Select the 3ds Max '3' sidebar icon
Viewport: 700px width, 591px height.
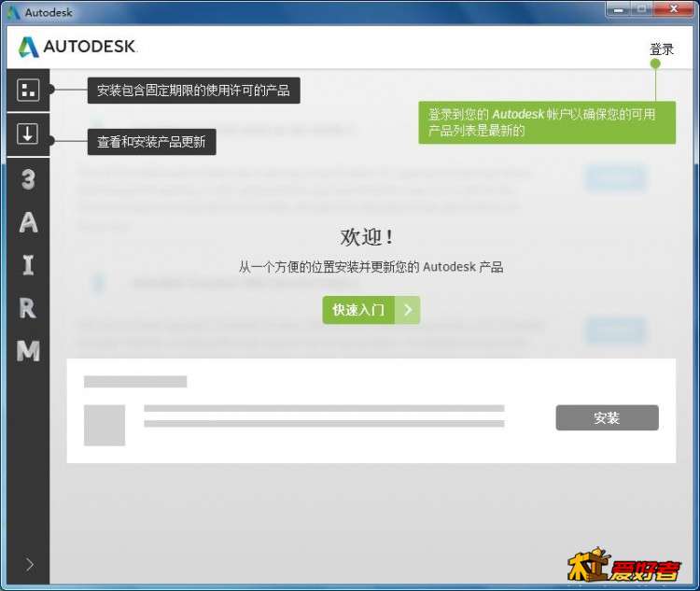click(28, 179)
